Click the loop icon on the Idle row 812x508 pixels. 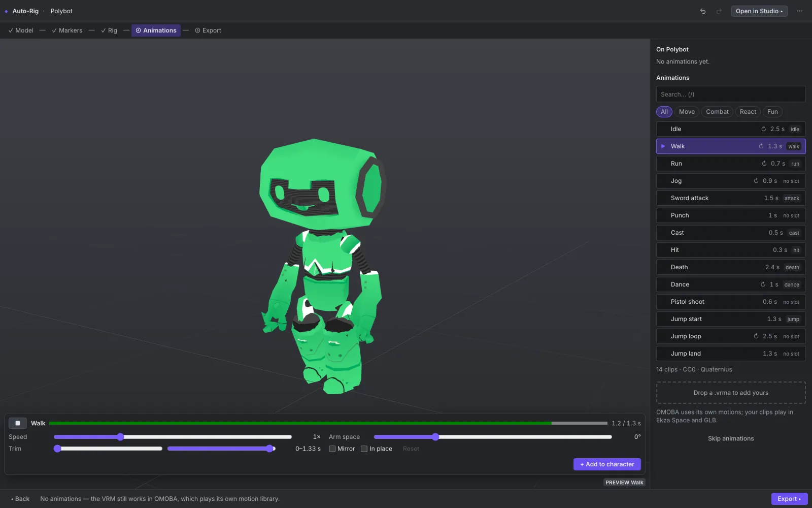click(763, 129)
